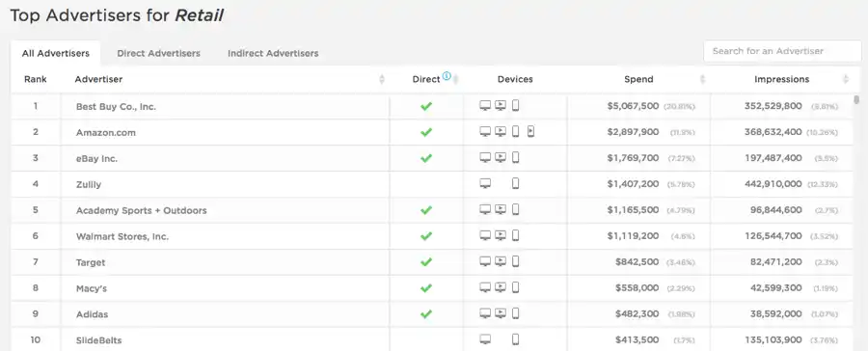
Task: Click the Devices column header
Action: pyautogui.click(x=515, y=79)
